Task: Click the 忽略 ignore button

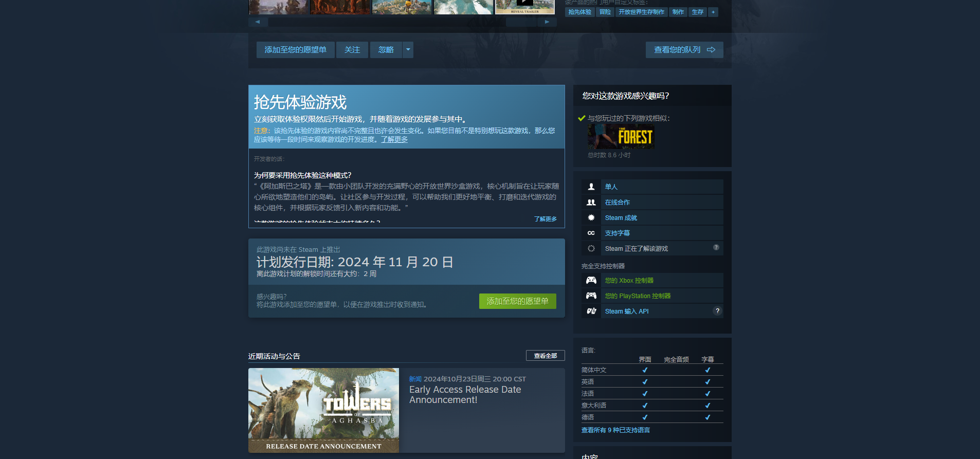Action: click(386, 50)
